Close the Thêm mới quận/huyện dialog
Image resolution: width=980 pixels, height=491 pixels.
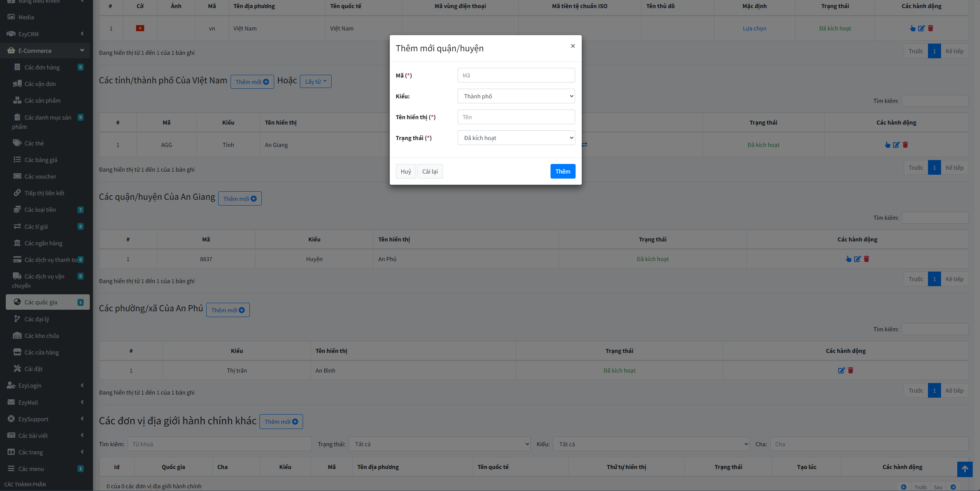(x=573, y=46)
